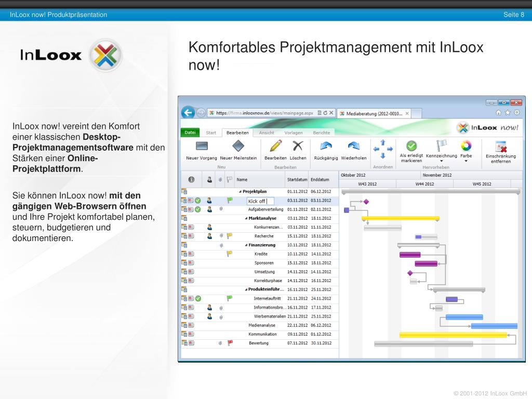
Task: Click the Umsetzung milestone diamond in Gantt
Action: [x=410, y=273]
